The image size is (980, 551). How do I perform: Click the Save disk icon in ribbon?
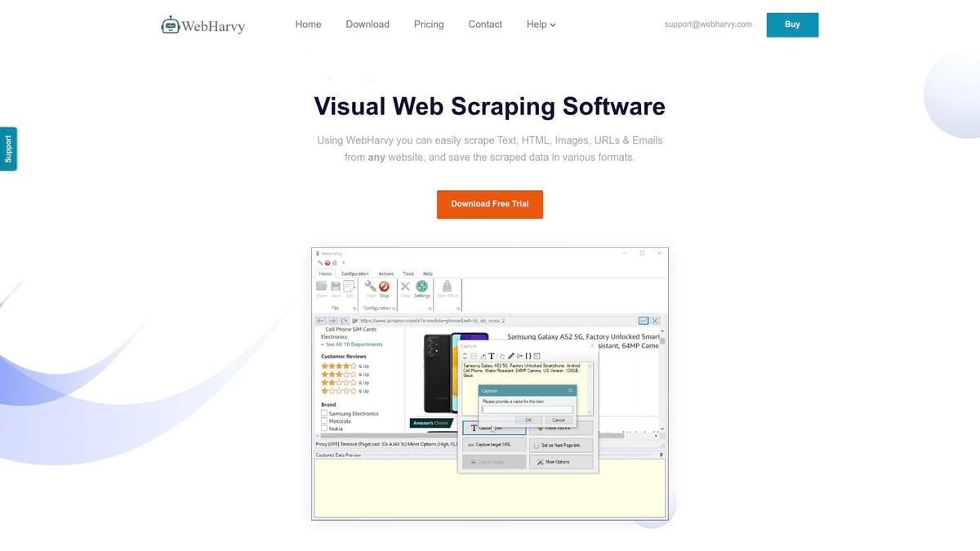[336, 287]
